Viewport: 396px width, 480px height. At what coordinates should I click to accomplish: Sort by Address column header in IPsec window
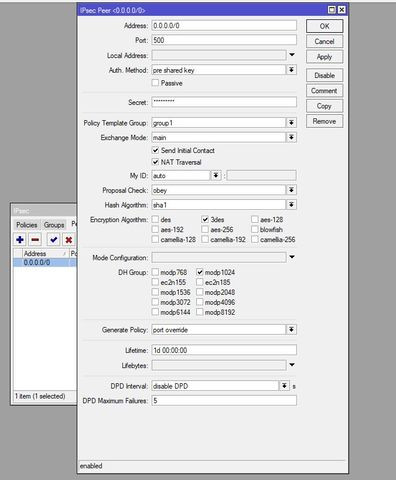coord(45,253)
